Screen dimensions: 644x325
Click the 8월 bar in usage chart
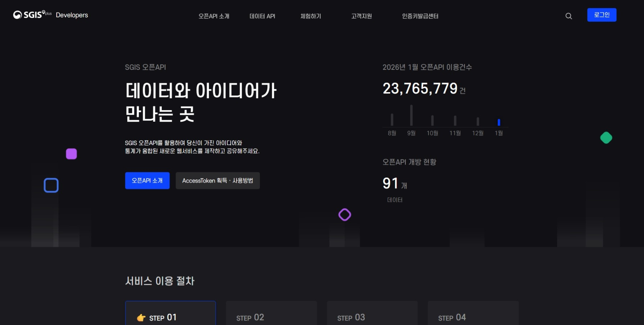click(392, 119)
